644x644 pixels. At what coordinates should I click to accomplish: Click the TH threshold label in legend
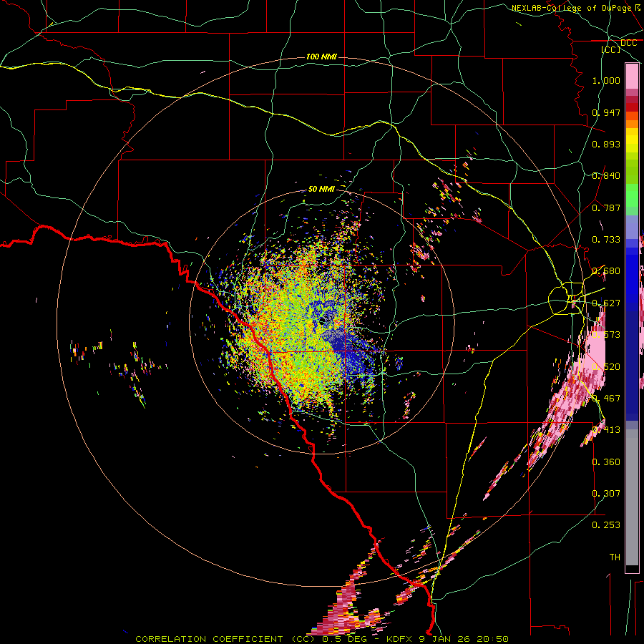point(615,557)
